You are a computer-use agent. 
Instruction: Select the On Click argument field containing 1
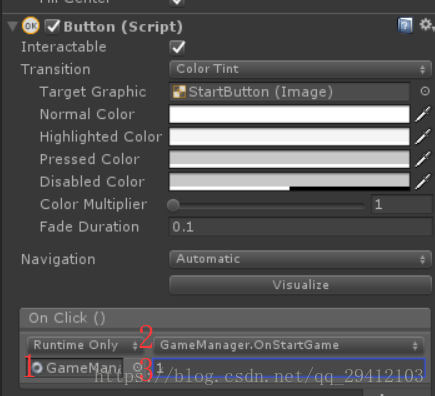pyautogui.click(x=289, y=368)
